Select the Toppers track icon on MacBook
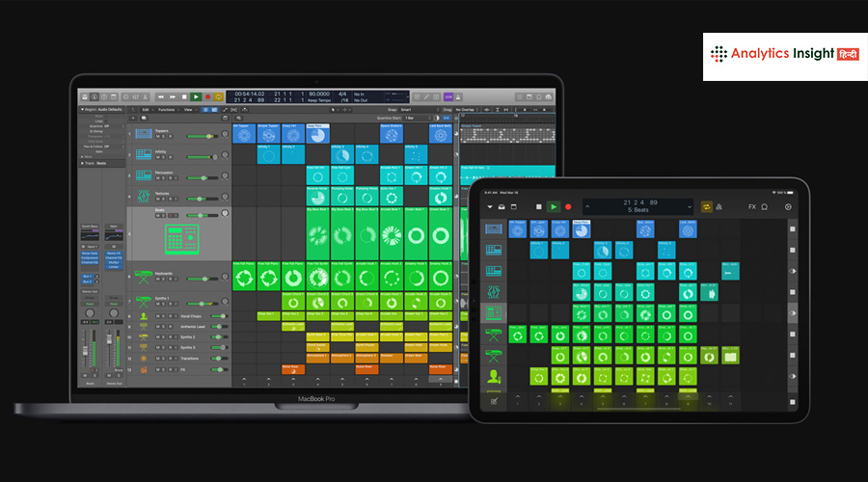 (x=144, y=133)
